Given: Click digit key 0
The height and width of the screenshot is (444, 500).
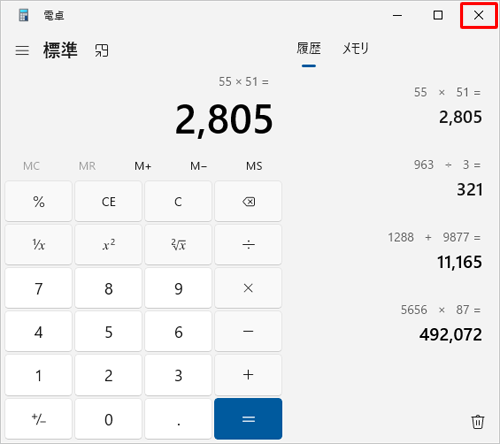Looking at the screenshot, I should (x=109, y=419).
